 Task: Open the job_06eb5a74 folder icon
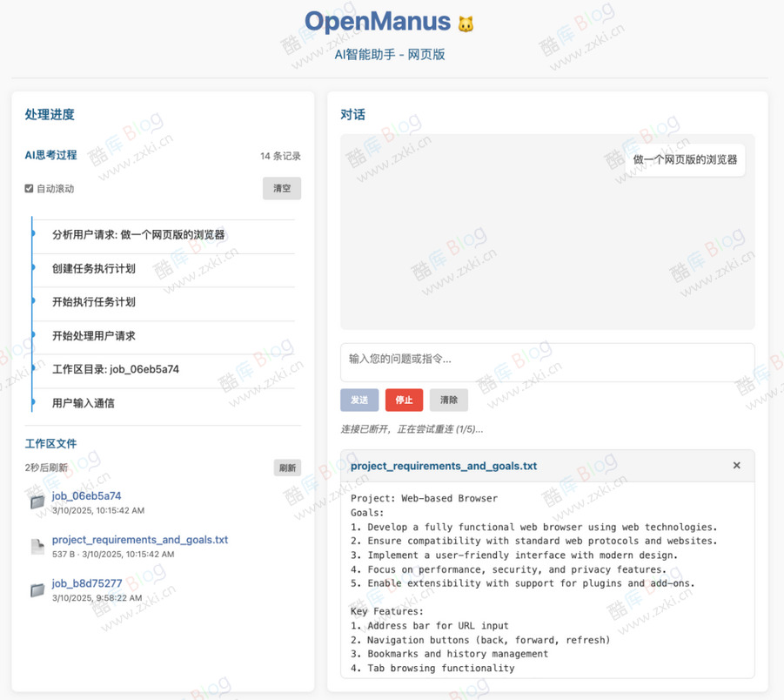37,500
